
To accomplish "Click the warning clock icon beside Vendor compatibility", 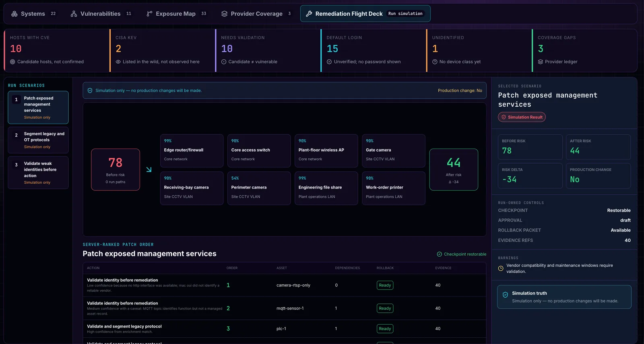I will click(501, 268).
